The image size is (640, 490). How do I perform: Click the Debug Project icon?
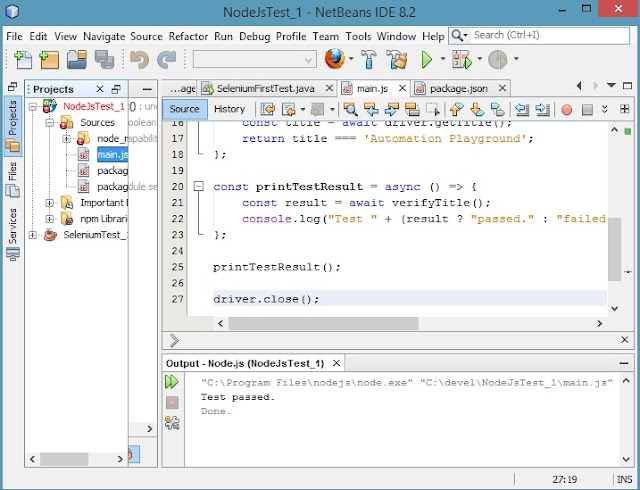(462, 60)
